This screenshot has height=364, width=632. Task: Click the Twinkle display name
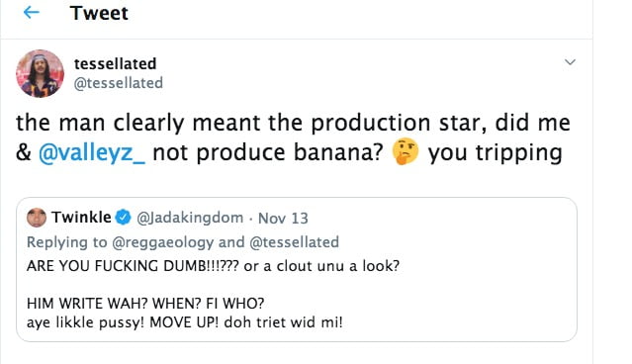pyautogui.click(x=81, y=218)
